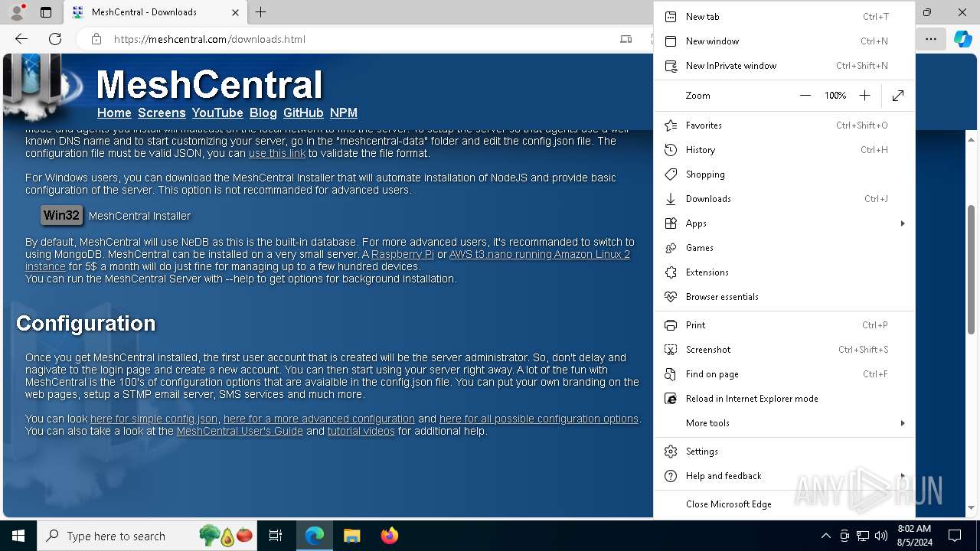Go back with browser back arrow
The image size is (980, 551).
click(21, 38)
